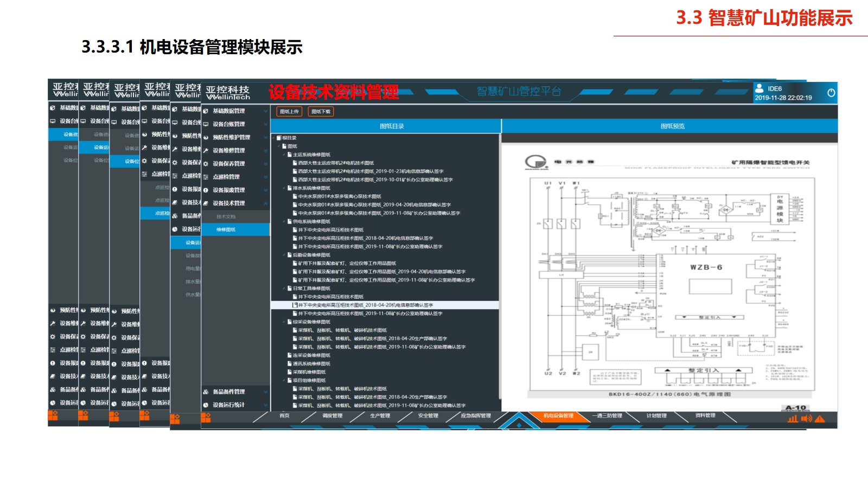The image size is (868, 488).
Task: Click the 图纸上传 button
Action: pyautogui.click(x=290, y=112)
